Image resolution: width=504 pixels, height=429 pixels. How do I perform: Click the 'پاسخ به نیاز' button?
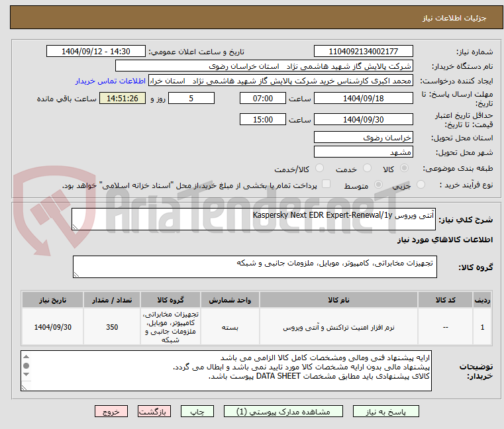(385, 411)
